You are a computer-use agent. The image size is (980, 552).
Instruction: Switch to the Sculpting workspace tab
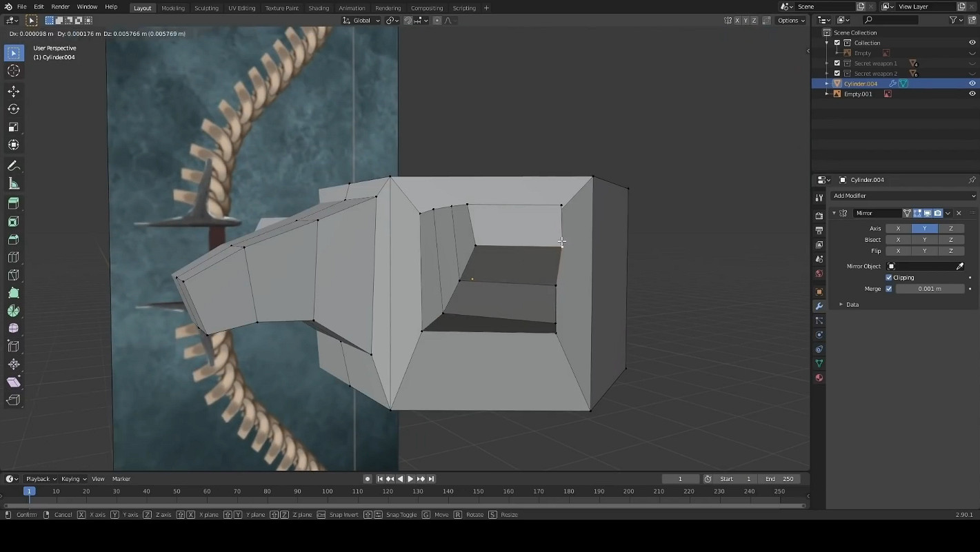click(206, 8)
